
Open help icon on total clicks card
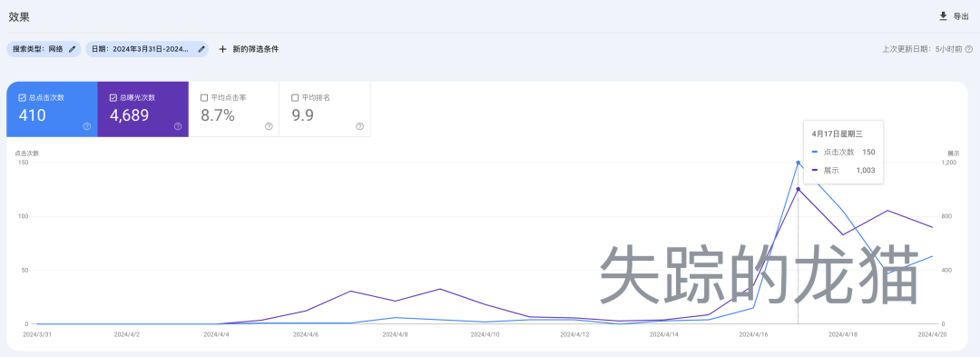pyautogui.click(x=87, y=126)
